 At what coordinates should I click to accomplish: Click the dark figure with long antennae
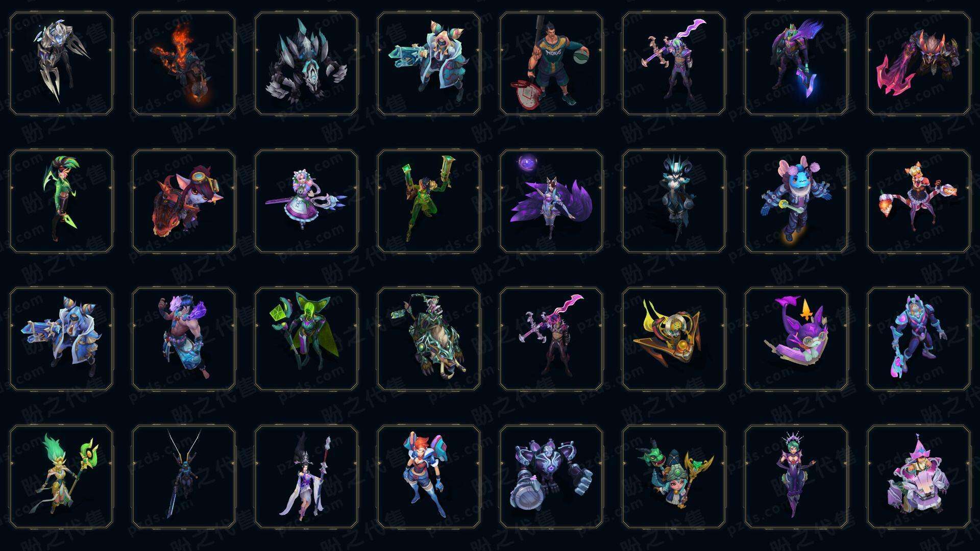[184, 477]
